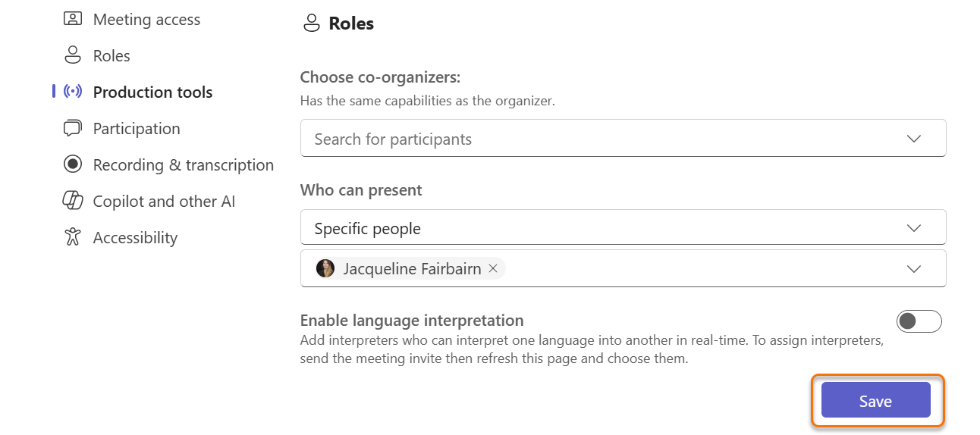Open the Specific people dropdown
Screen dimensions: 980x435
[623, 228]
